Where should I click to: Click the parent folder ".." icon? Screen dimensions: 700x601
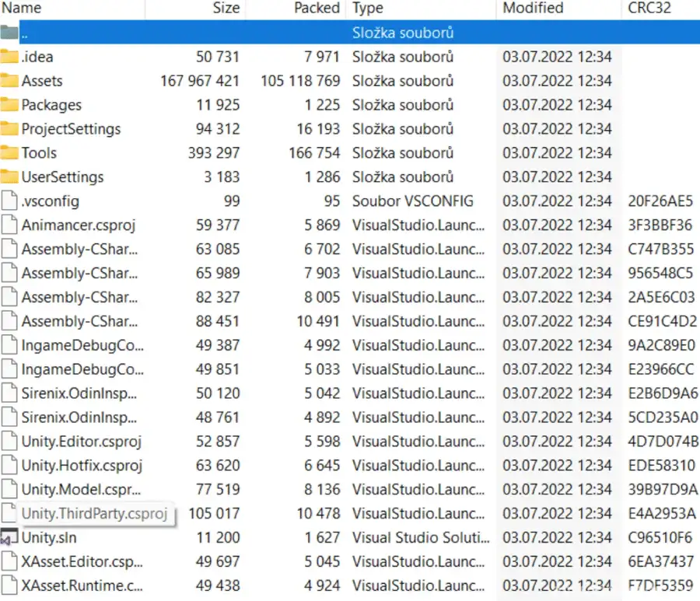click(x=9, y=33)
